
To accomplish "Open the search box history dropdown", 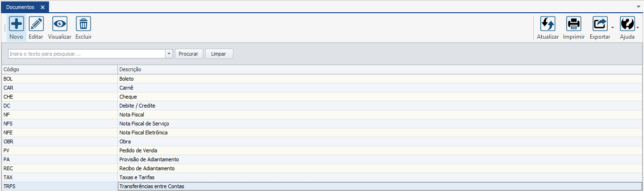I will [169, 54].
